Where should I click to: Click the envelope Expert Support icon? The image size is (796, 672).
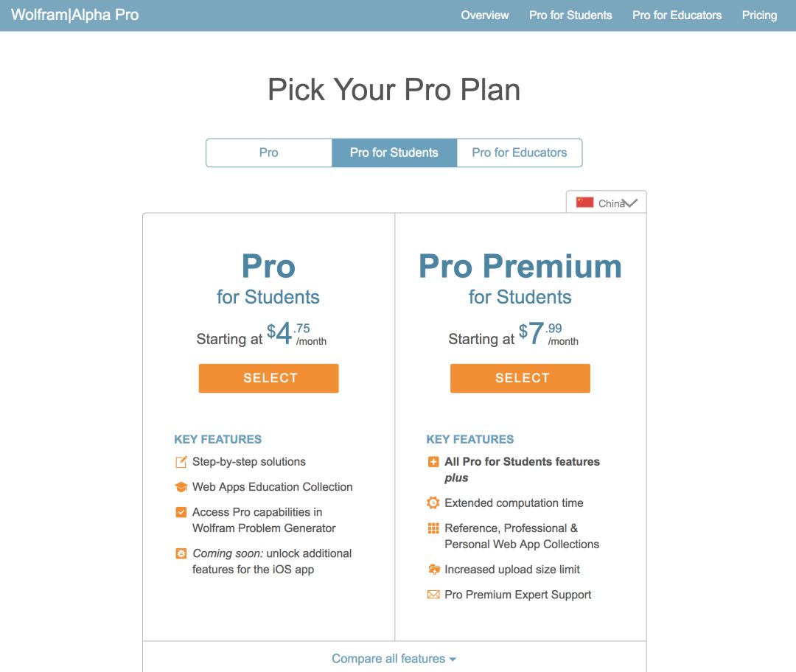click(433, 595)
